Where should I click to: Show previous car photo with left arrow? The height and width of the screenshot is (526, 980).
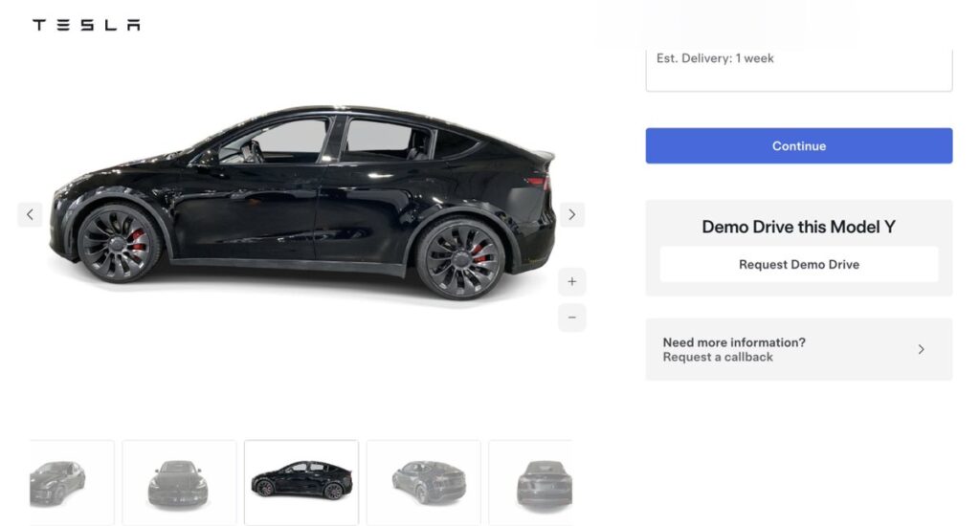pos(30,214)
